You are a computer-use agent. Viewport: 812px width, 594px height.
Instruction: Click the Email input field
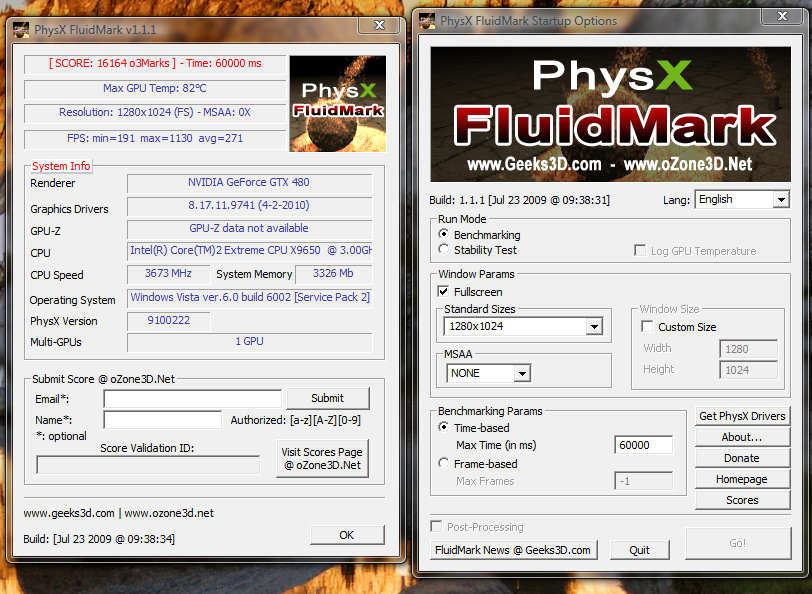tap(193, 399)
